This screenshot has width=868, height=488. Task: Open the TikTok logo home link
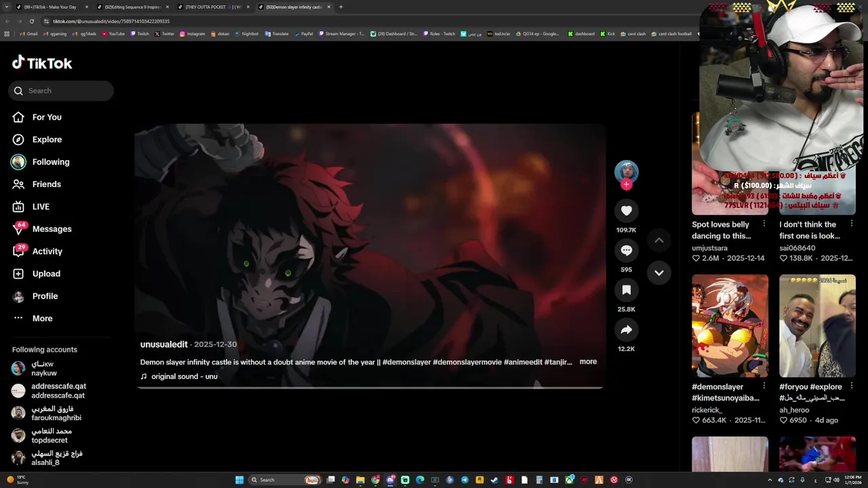[42, 63]
